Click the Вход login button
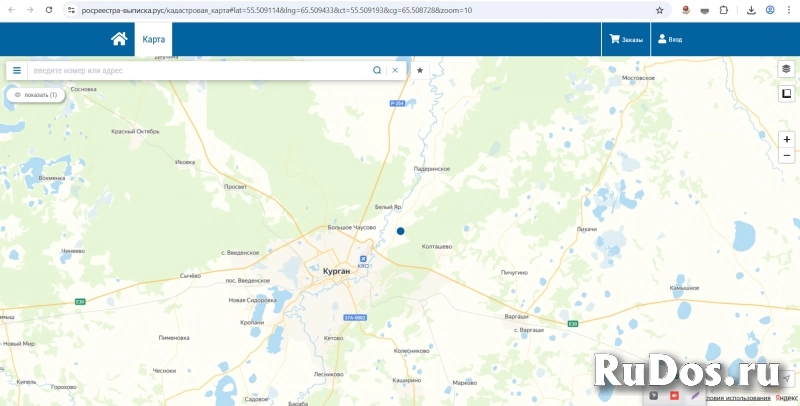 [668, 39]
